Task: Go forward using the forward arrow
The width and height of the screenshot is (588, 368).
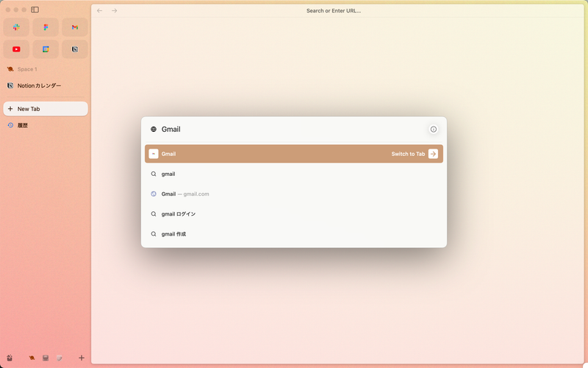Action: (114, 10)
